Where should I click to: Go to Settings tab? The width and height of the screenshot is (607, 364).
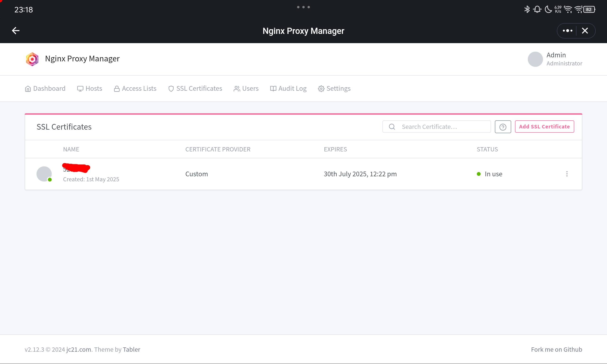click(334, 89)
